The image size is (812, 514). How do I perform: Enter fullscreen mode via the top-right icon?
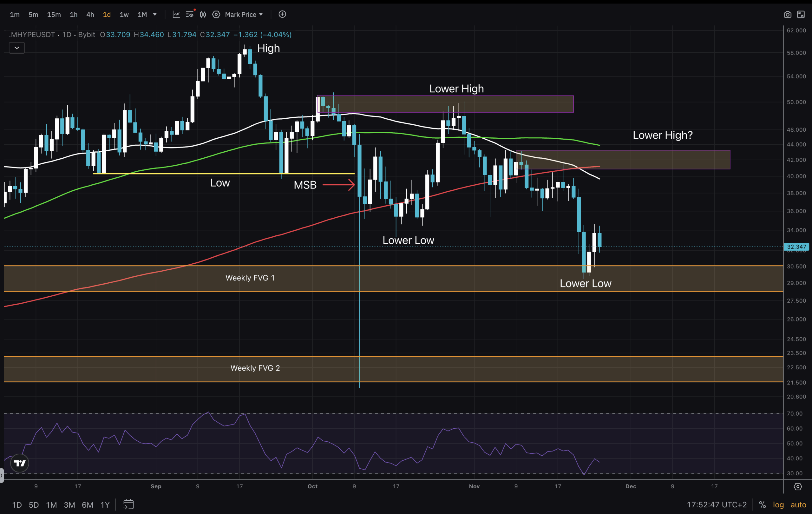tap(801, 15)
